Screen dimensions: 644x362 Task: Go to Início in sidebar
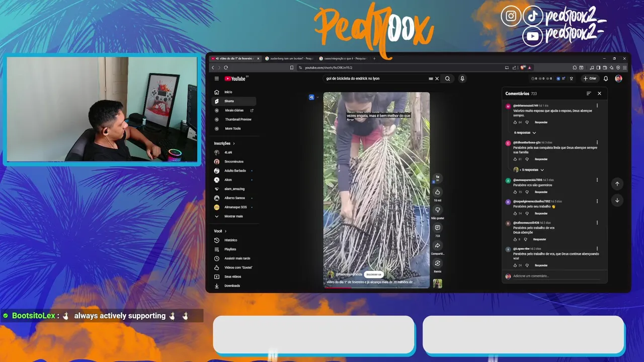pyautogui.click(x=234, y=92)
